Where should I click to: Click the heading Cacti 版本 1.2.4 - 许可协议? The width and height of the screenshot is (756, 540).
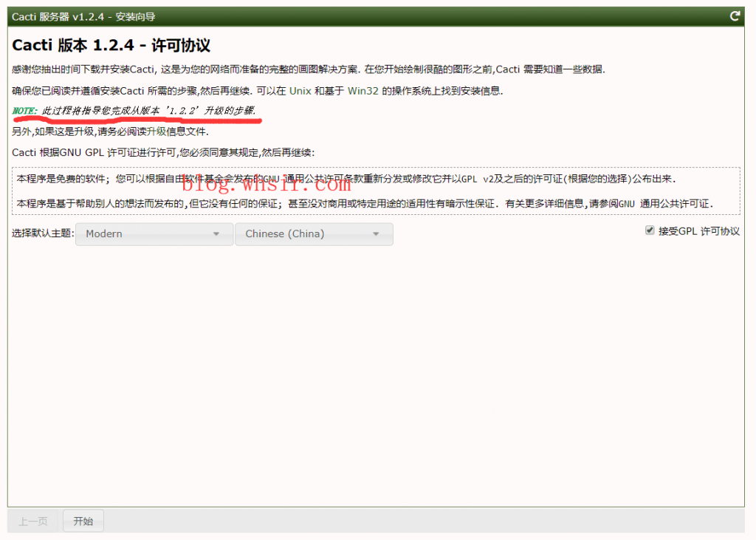click(x=111, y=45)
